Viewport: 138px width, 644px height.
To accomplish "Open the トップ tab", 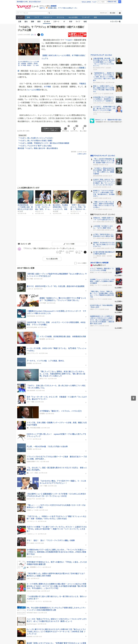I will [20, 17].
